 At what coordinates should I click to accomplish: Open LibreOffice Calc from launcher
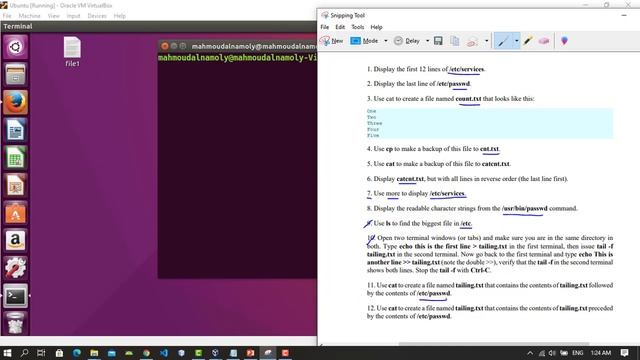16,158
